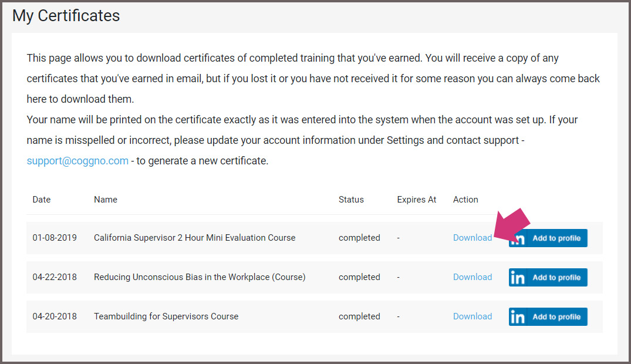Download Teambuilding for Supervisors certificate
Image resolution: width=631 pixels, height=364 pixels.
473,316
